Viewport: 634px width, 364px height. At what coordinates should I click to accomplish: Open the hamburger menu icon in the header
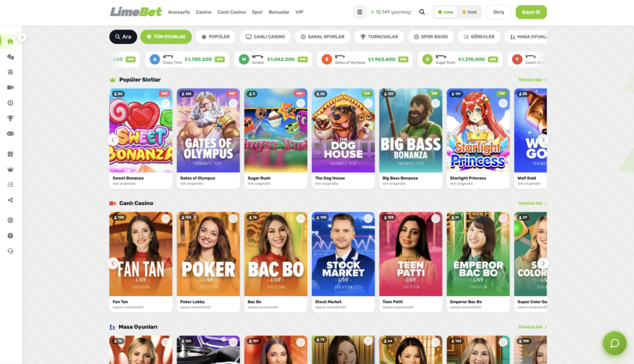(x=360, y=12)
